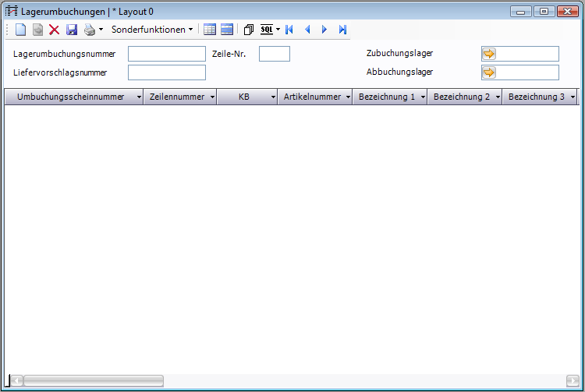The width and height of the screenshot is (585, 392).
Task: Go to previous record arrow
Action: click(x=307, y=30)
